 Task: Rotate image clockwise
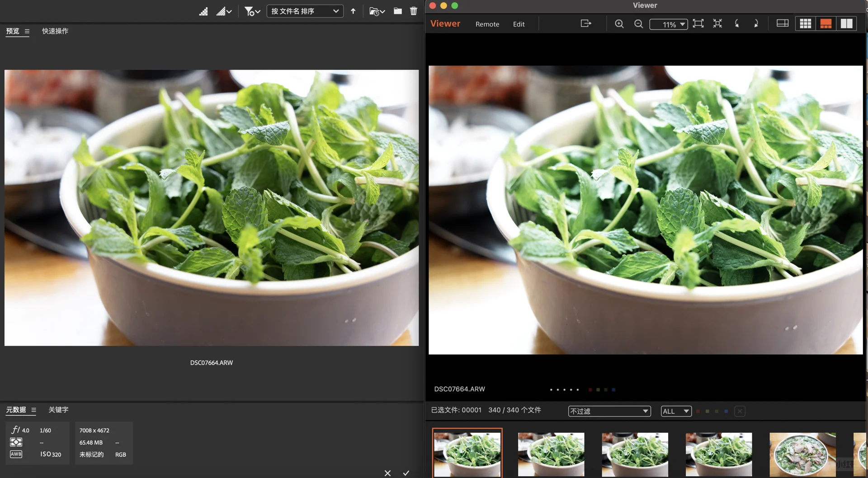tap(756, 23)
